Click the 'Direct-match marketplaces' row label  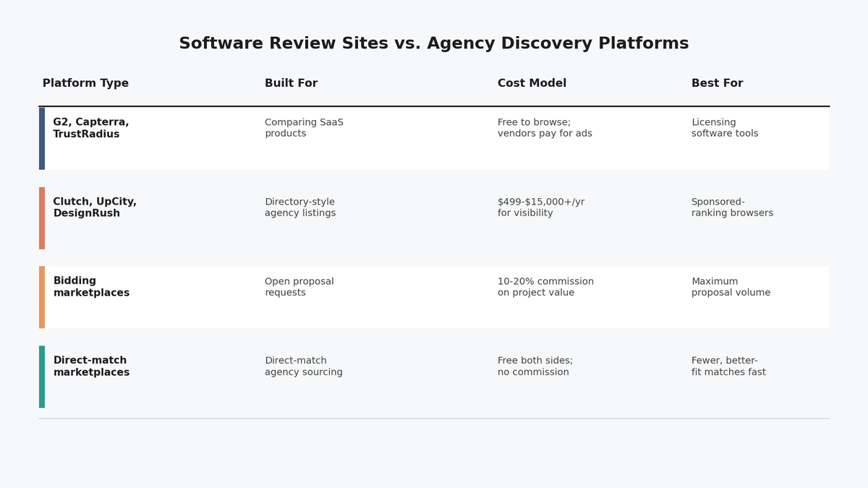pos(91,367)
